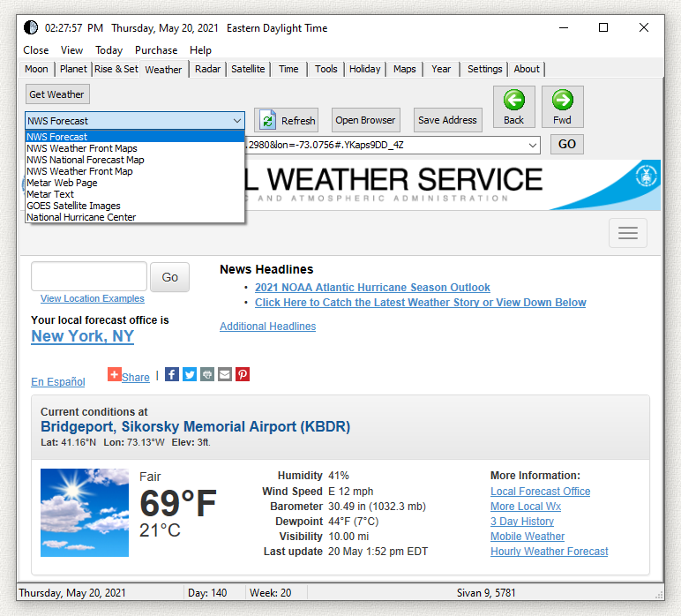Select Metar Web Page from list
This screenshot has width=681, height=616.
point(135,183)
